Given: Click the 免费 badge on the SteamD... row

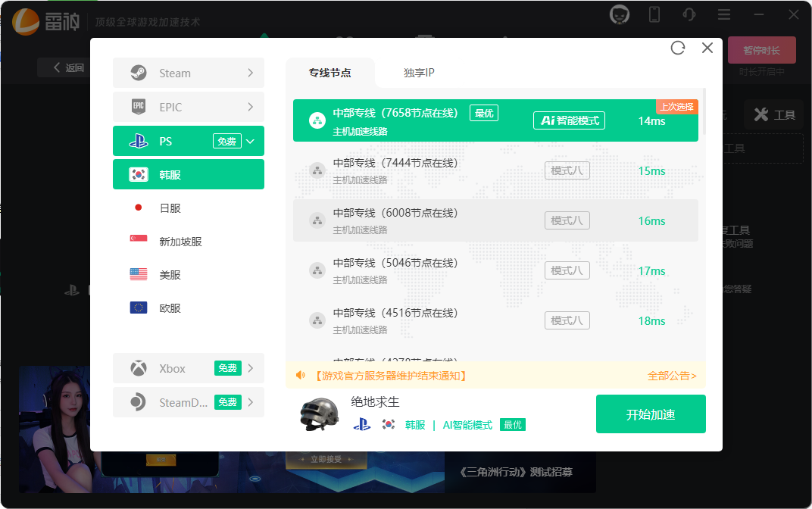Looking at the screenshot, I should pos(228,402).
